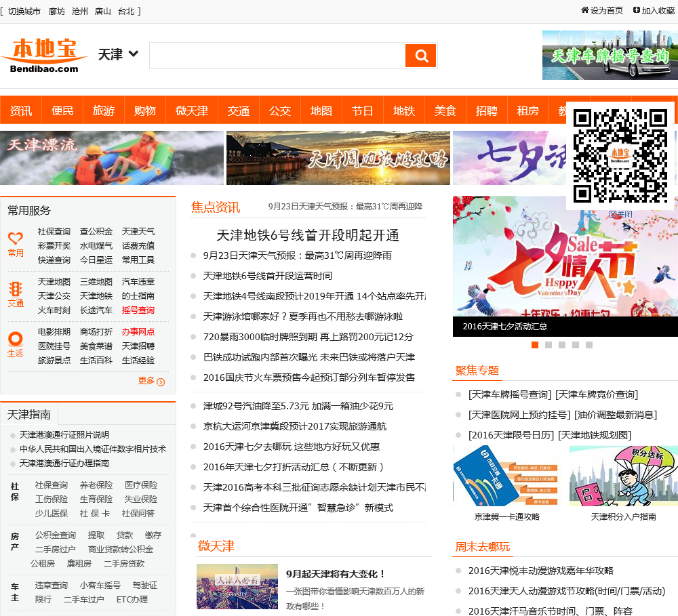
Task: Open 津城92号汽油降至5.73元 article
Action: (298, 406)
